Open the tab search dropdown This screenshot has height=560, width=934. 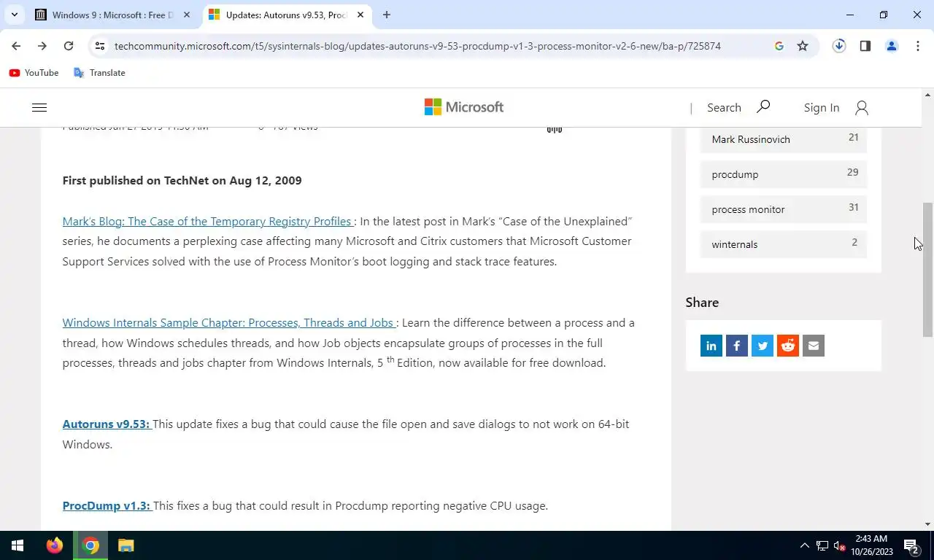click(x=14, y=15)
